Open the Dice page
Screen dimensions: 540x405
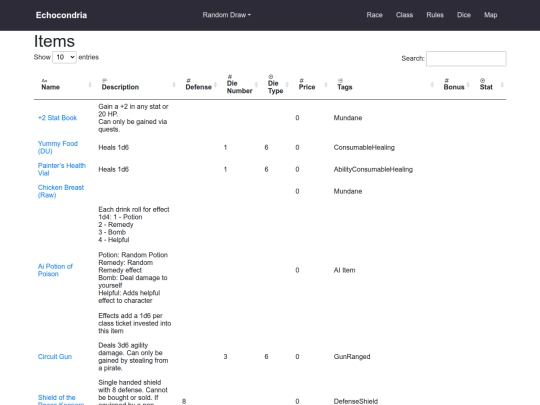coord(464,15)
